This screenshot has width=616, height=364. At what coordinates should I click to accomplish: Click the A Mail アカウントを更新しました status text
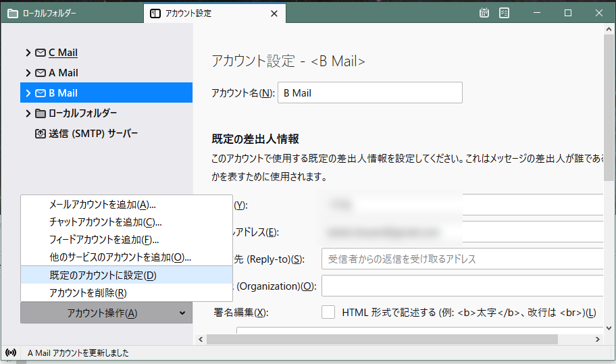coord(78,353)
